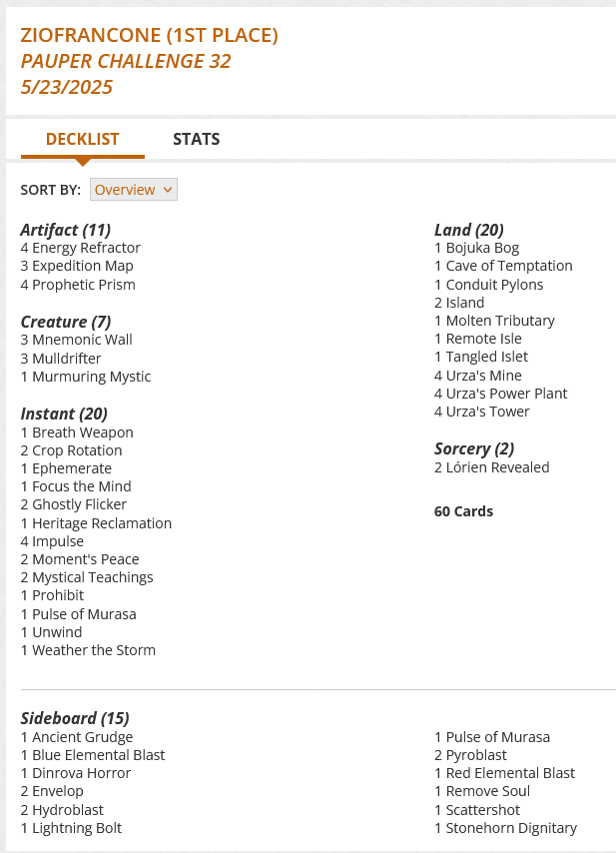Viewport: 616px width, 853px height.
Task: Click the Pyroblast sideboard entry
Action: [x=476, y=755]
